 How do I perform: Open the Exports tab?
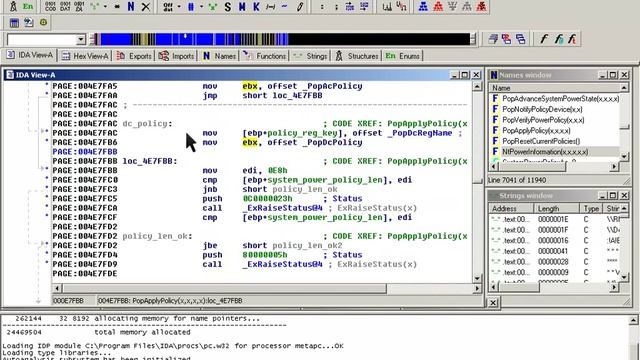[x=134, y=56]
